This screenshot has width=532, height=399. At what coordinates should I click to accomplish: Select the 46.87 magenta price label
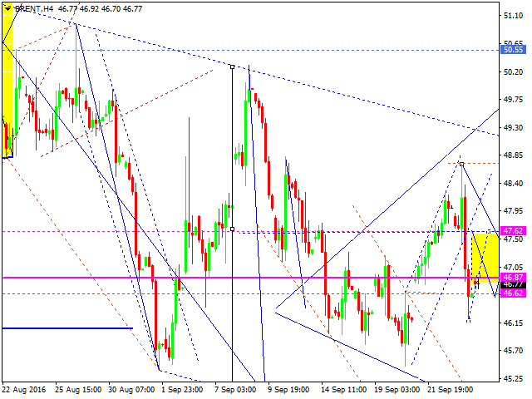pos(514,277)
